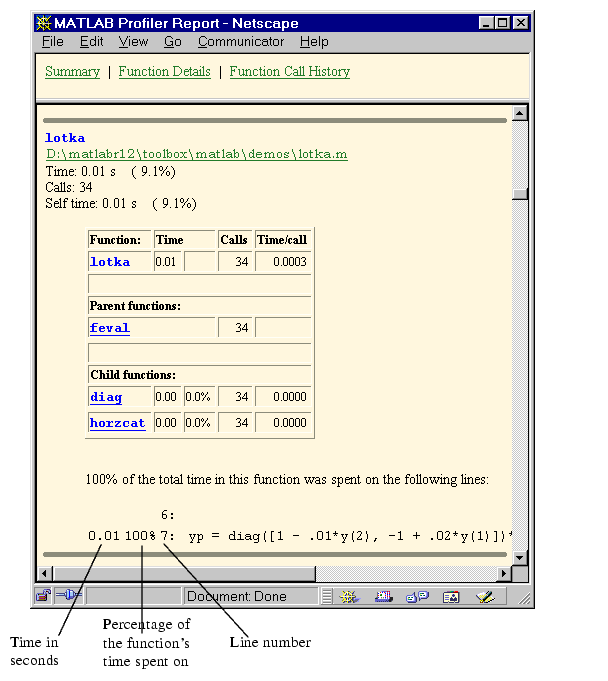Click the Netscape window title bar icon
The width and height of the screenshot is (608, 681).
pos(44,22)
